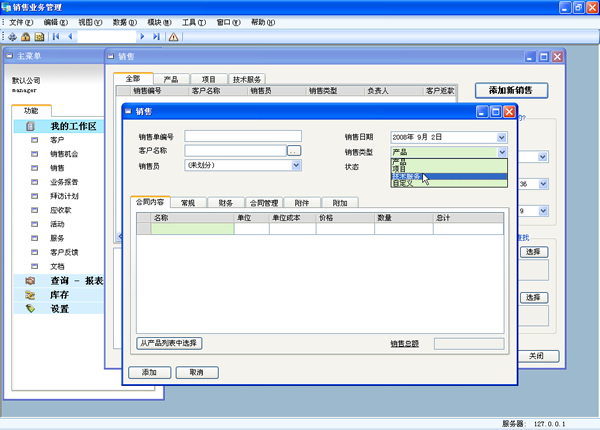Click the 我的工作区 clipboard icon

click(x=30, y=127)
